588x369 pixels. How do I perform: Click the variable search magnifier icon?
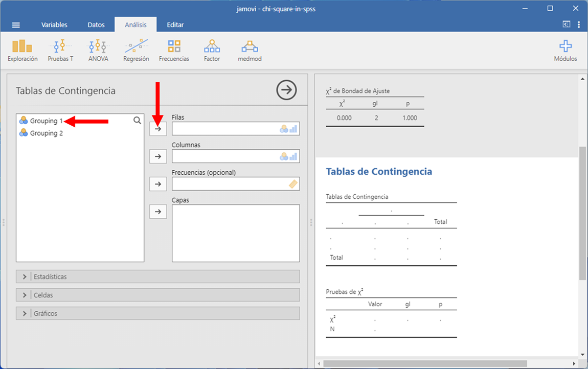coord(137,121)
